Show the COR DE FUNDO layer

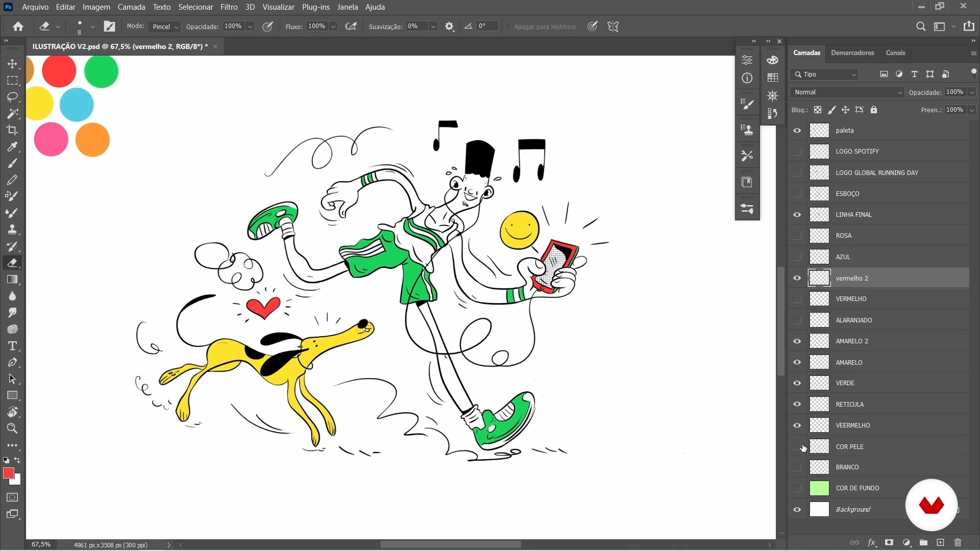click(x=797, y=488)
